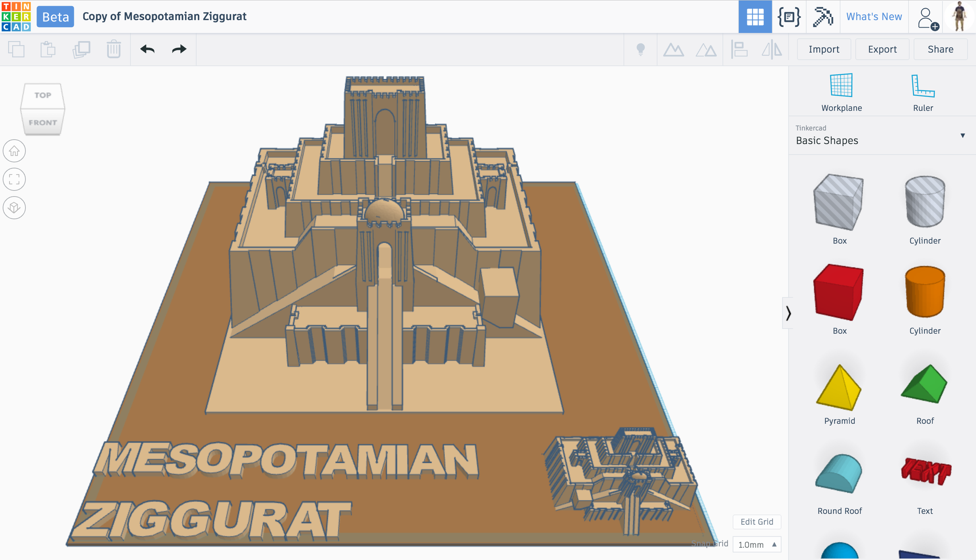
Task: Click the Home view icon
Action: click(x=14, y=151)
